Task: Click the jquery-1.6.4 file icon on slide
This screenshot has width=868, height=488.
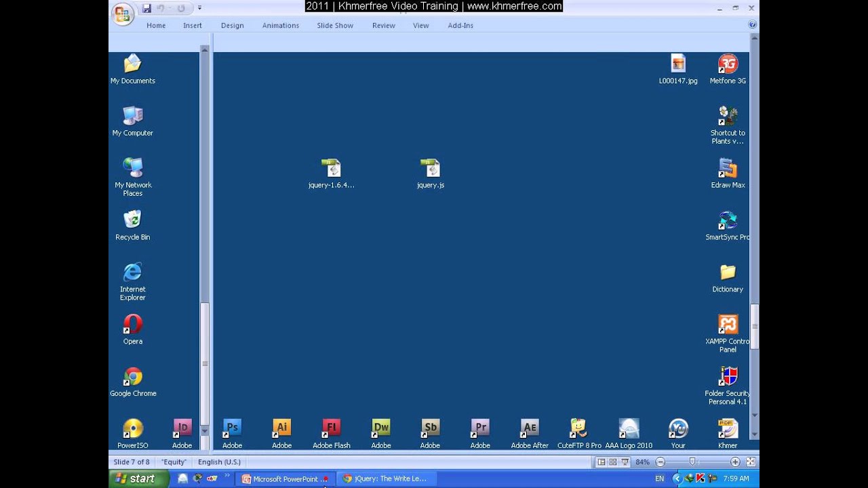Action: pyautogui.click(x=331, y=167)
